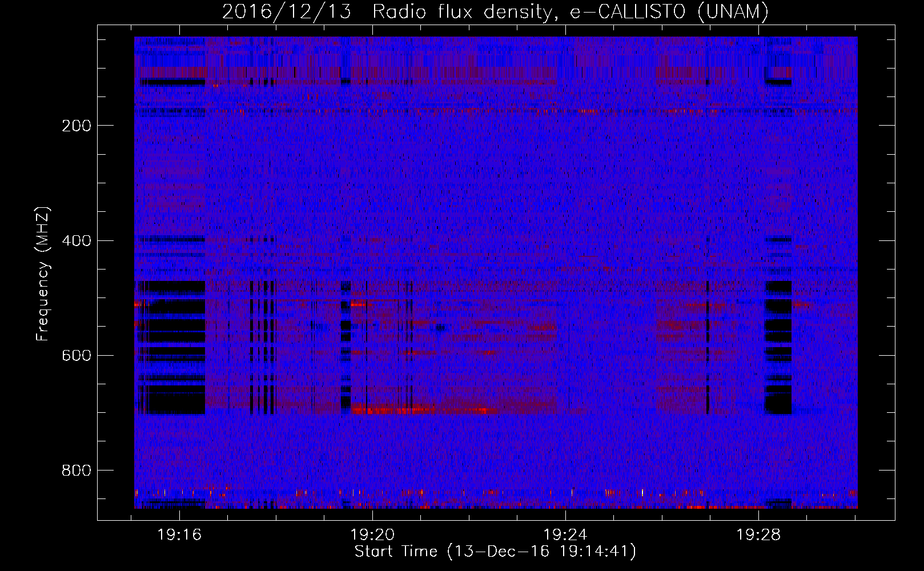Click the bright red burst near 700 MHz
This screenshot has width=924, height=571.
425,409
